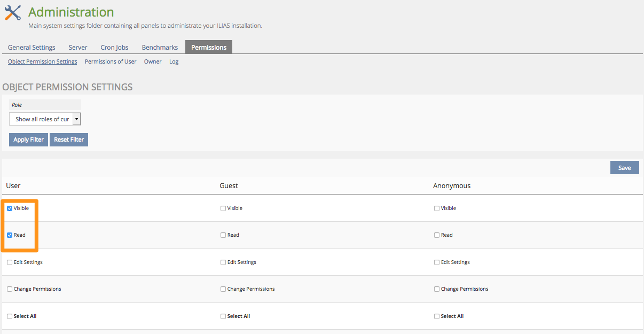Expand the Role filter dropdown
Image resolution: width=644 pixels, height=334 pixels.
click(x=45, y=119)
